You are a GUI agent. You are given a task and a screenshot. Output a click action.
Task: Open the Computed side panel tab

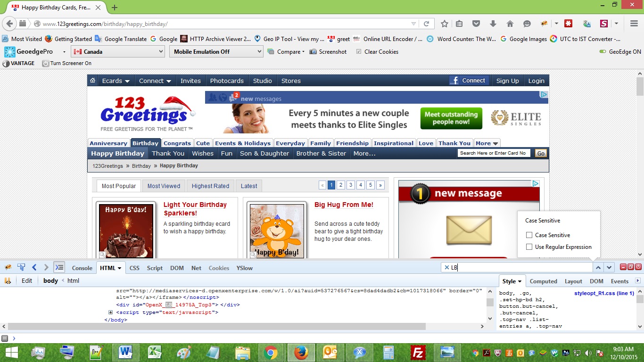pyautogui.click(x=543, y=281)
